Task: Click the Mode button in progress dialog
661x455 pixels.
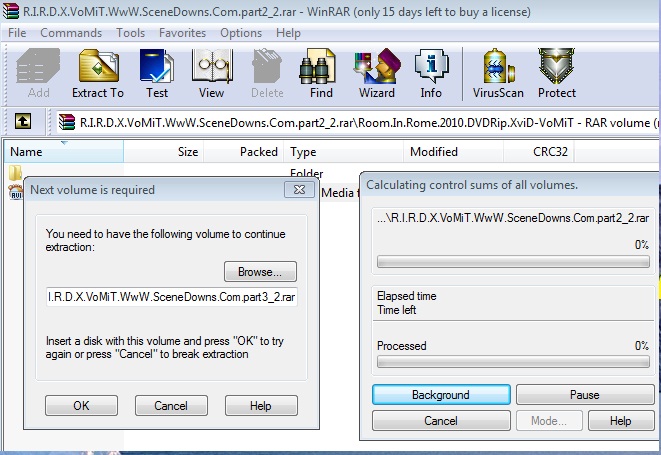Action: (x=549, y=421)
